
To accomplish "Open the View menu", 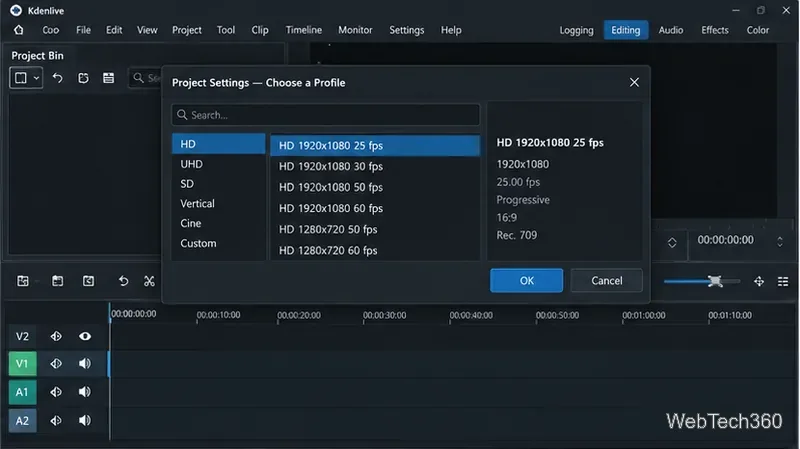I will [147, 30].
